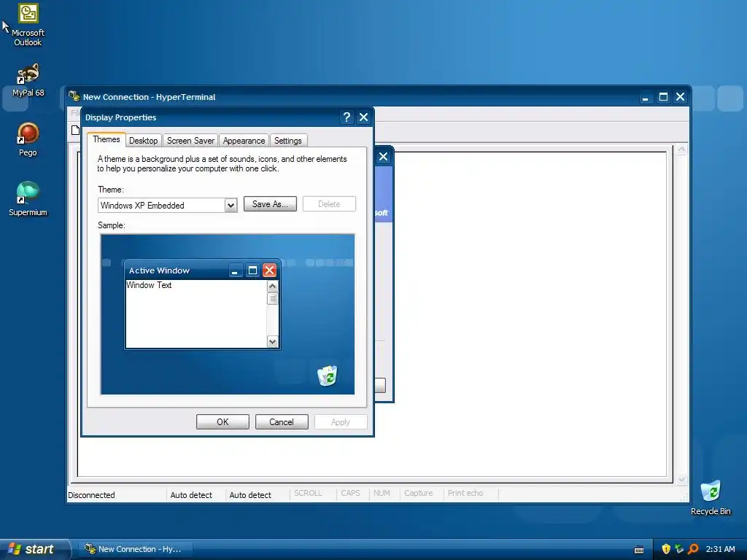Expand the Theme dropdown arrow
Screen dimensions: 747x560
coord(231,205)
